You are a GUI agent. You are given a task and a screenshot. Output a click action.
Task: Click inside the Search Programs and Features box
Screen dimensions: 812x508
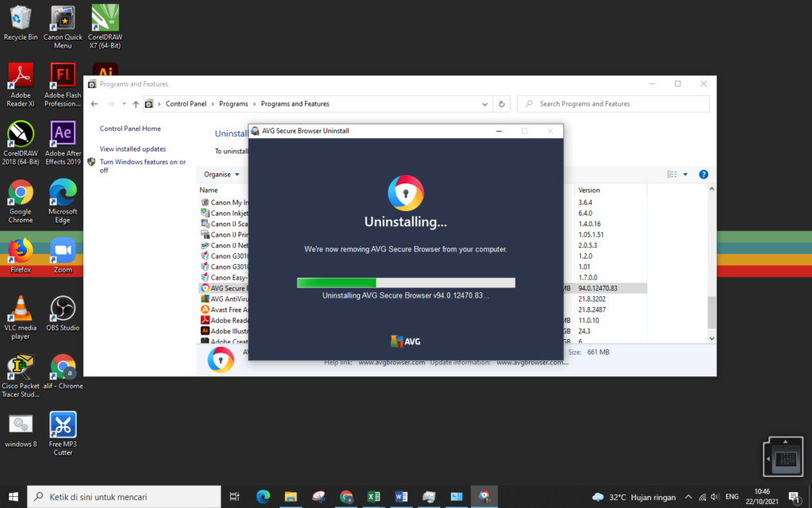(613, 103)
